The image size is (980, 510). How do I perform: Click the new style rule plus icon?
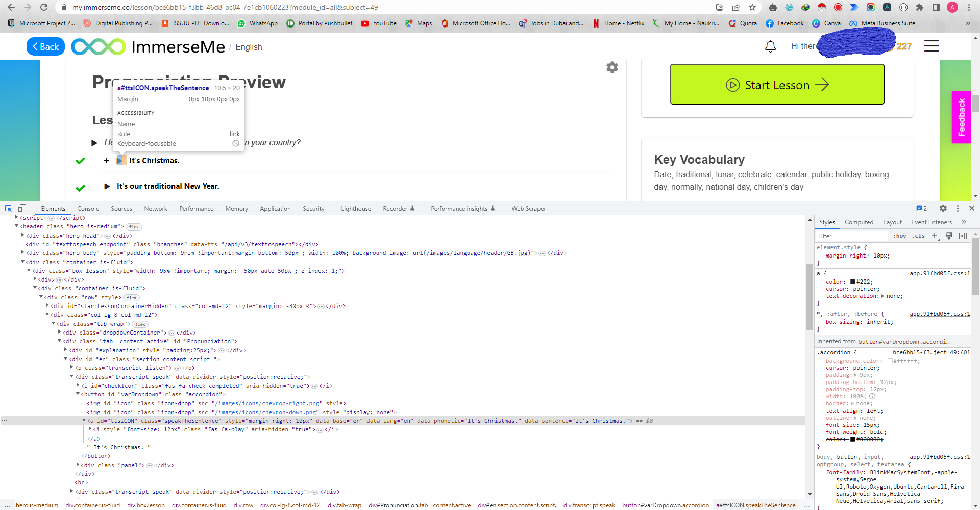pyautogui.click(x=935, y=236)
